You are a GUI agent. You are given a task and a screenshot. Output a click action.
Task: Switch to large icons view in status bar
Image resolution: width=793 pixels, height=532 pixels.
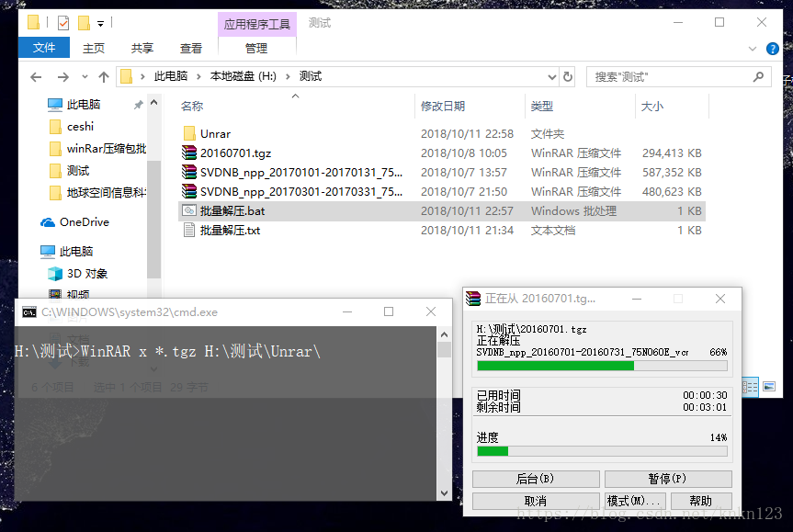769,387
